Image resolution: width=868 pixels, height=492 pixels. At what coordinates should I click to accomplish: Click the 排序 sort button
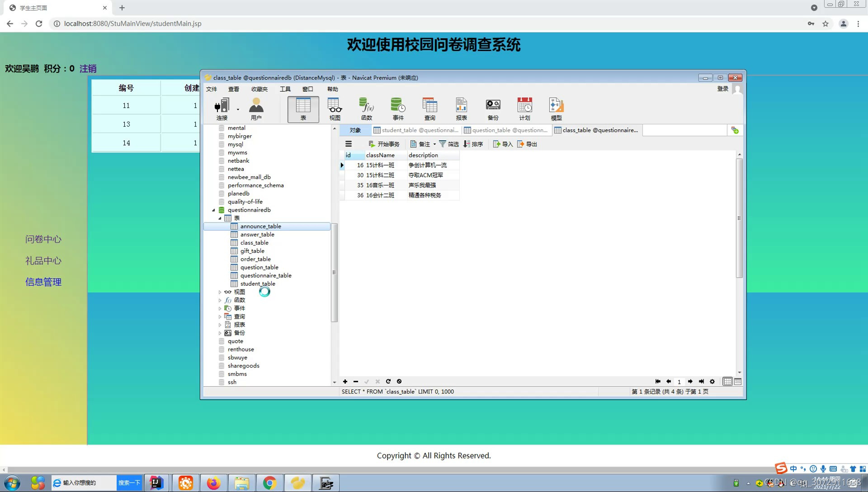coord(473,144)
